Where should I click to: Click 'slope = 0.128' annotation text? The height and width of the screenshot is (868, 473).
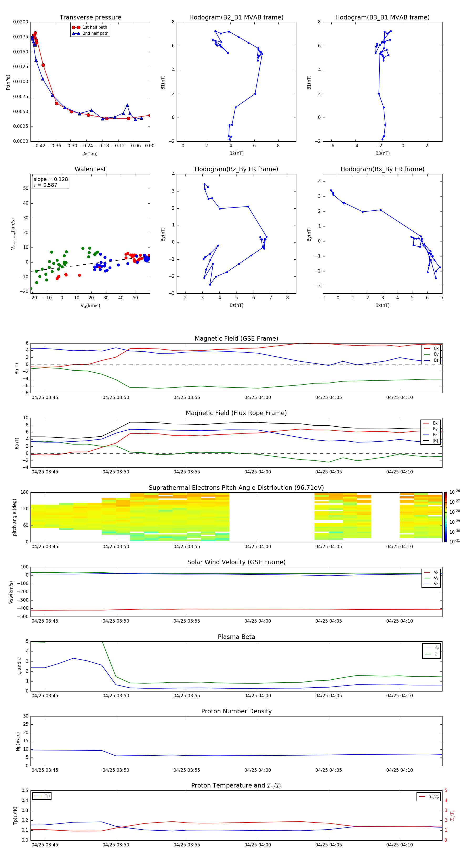[x=50, y=179]
